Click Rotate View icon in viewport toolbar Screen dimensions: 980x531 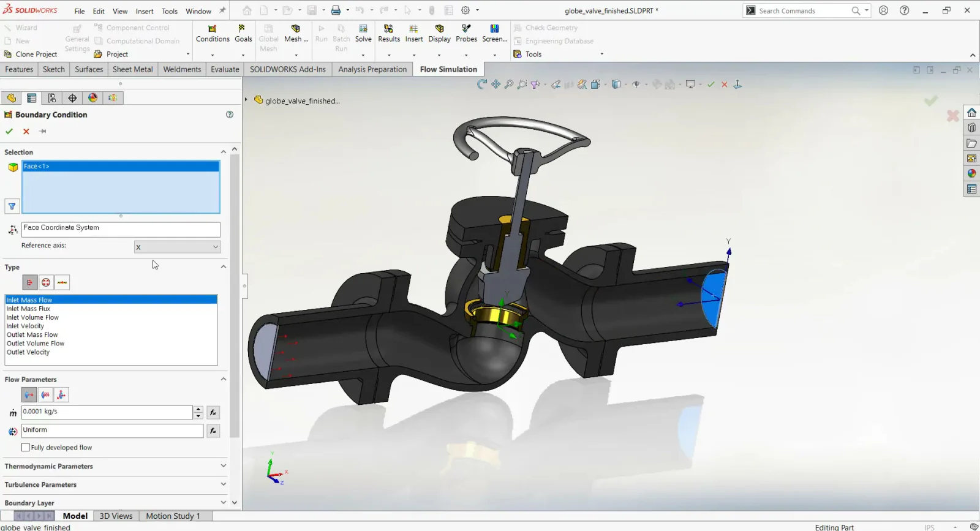(x=482, y=85)
